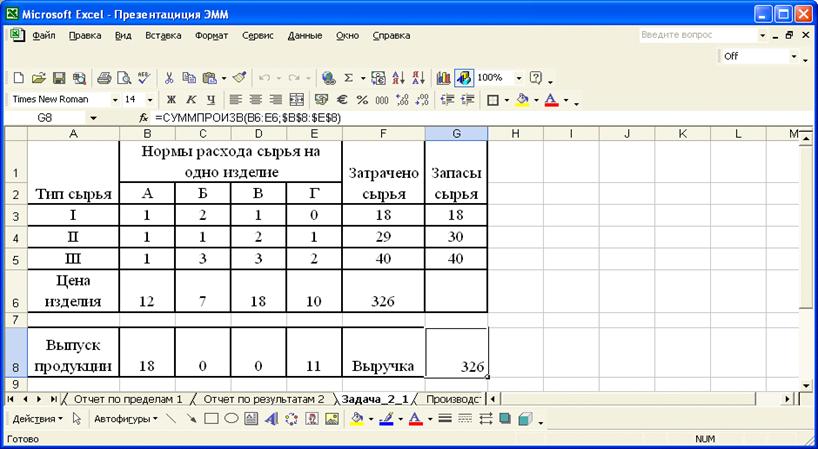
Task: Open the Chart Wizard
Action: (443, 77)
